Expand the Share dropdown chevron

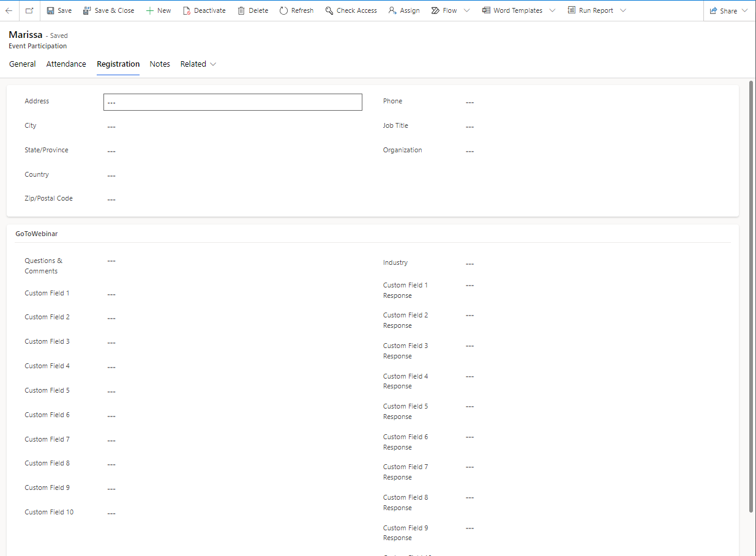pyautogui.click(x=745, y=10)
